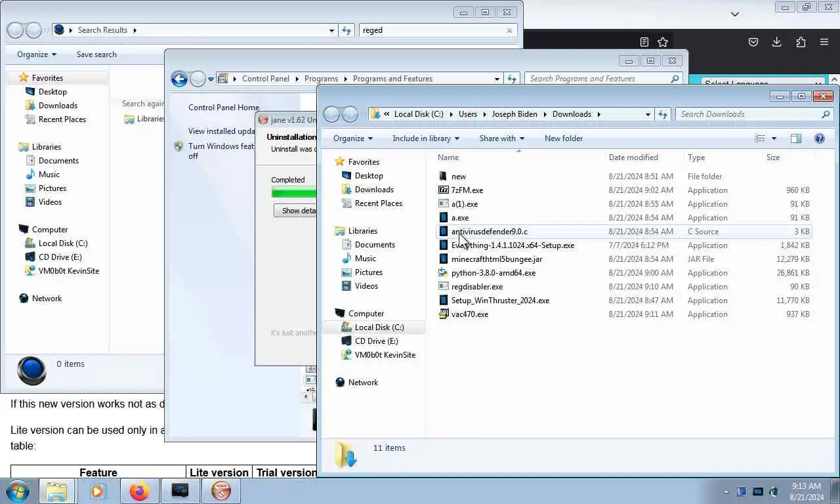The height and width of the screenshot is (504, 840).
Task: Click the Firefox Pocket icon
Action: click(753, 42)
